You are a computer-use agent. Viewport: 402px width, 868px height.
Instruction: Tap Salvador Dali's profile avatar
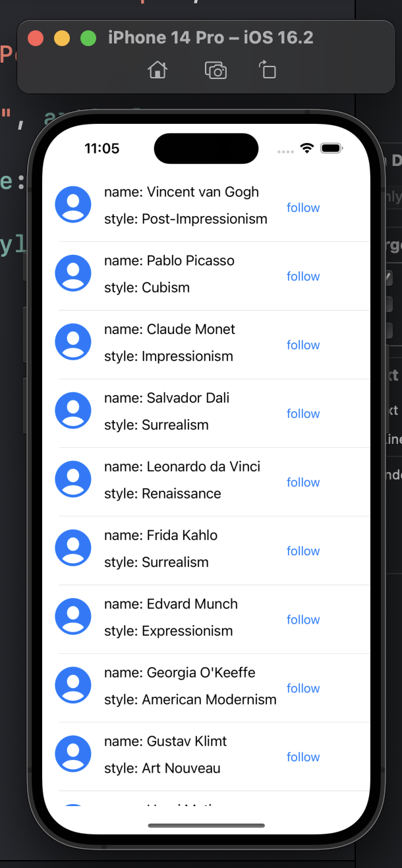[x=73, y=410]
